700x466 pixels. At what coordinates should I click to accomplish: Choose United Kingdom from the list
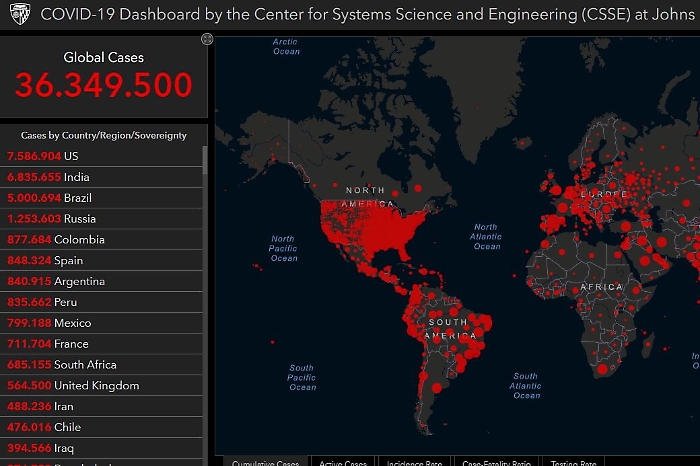pos(96,386)
